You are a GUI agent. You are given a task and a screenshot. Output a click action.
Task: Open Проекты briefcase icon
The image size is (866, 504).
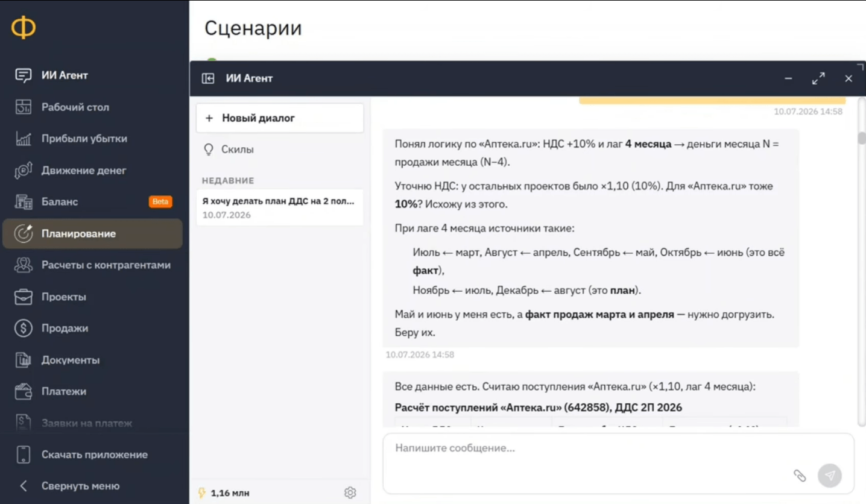[24, 297]
